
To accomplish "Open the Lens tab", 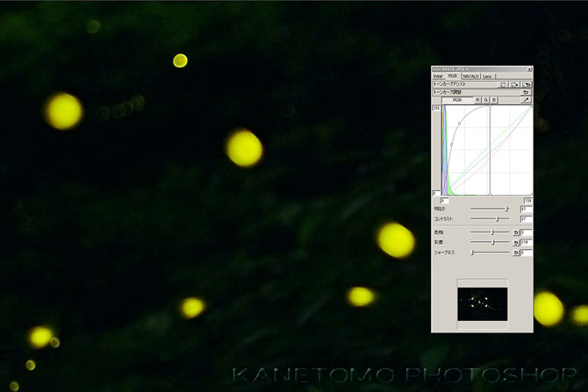I will pos(487,76).
